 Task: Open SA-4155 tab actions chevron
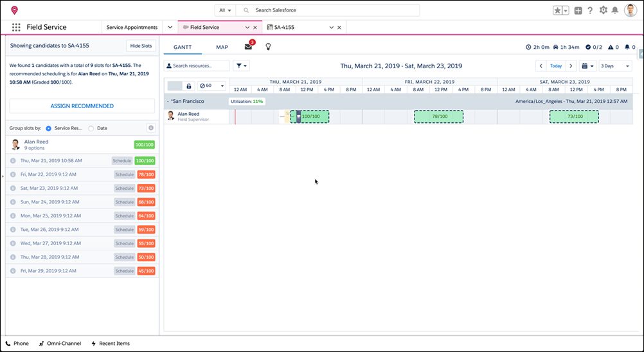tap(332, 28)
